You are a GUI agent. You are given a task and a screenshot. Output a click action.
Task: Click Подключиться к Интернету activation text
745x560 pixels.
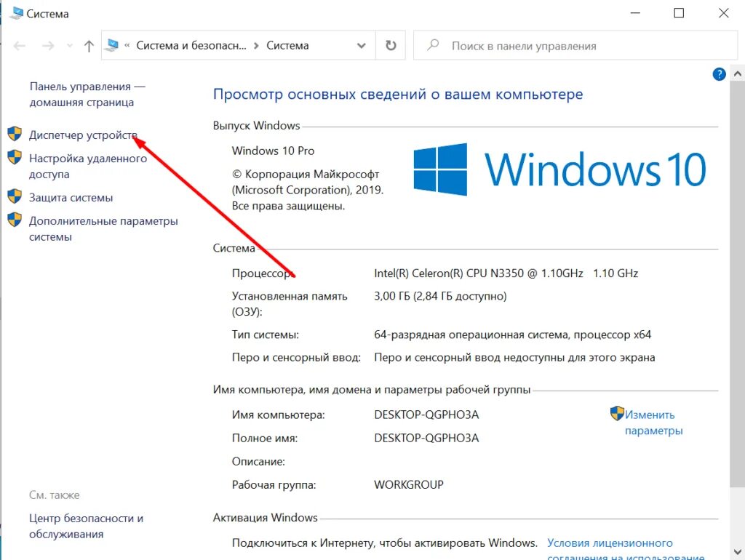tap(384, 543)
